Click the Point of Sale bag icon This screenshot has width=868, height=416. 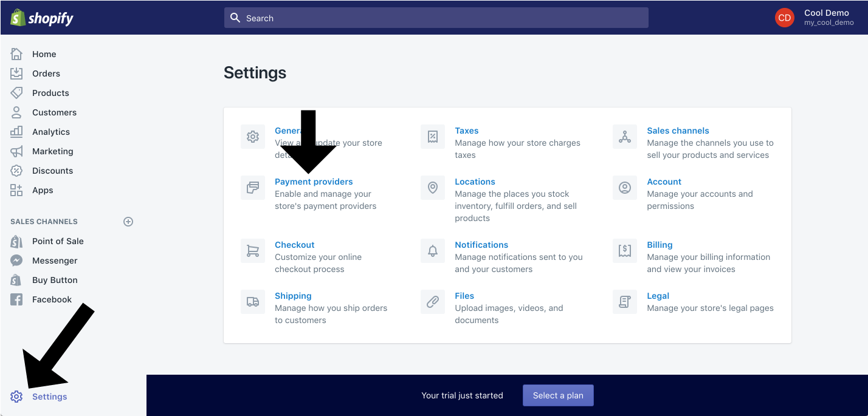(x=16, y=241)
